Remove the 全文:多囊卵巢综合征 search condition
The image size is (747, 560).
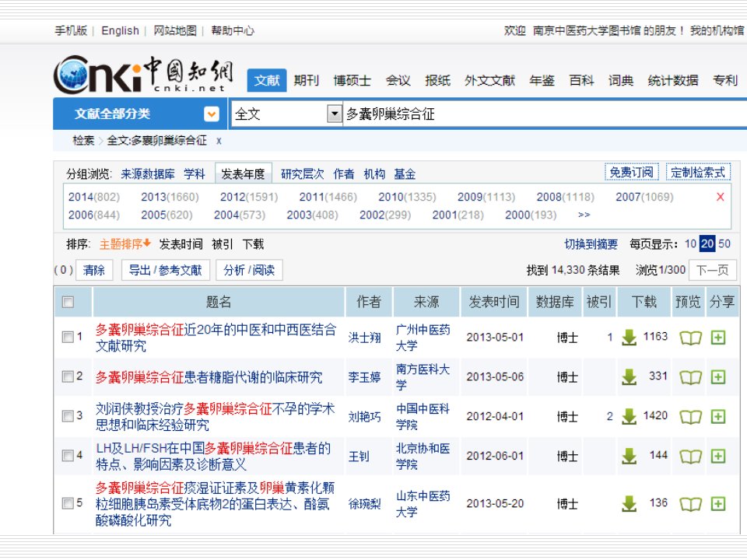pyautogui.click(x=219, y=141)
